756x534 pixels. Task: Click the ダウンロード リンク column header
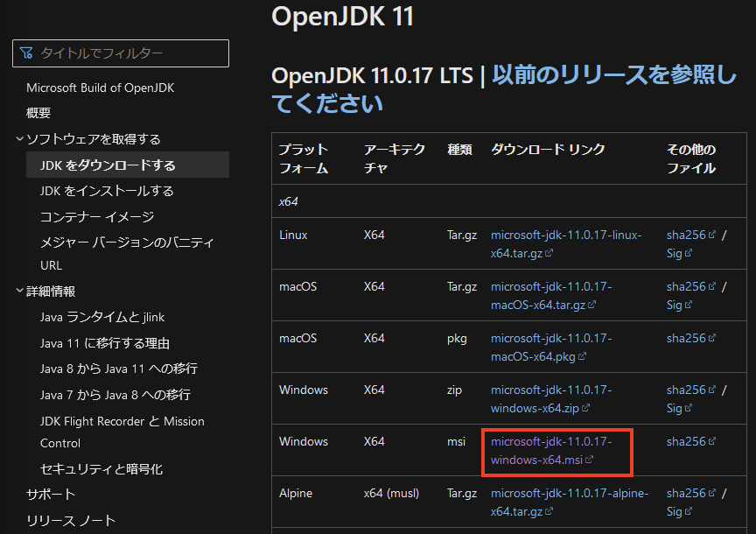[548, 150]
